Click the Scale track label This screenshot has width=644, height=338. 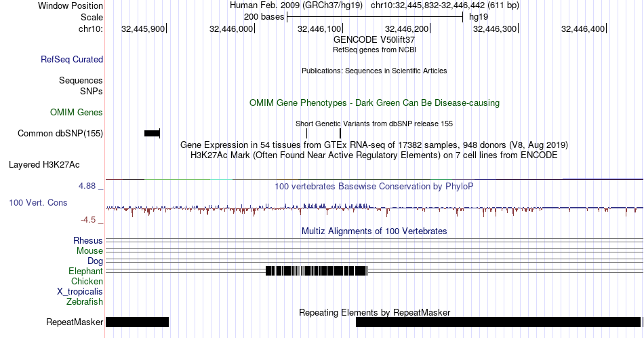92,17
